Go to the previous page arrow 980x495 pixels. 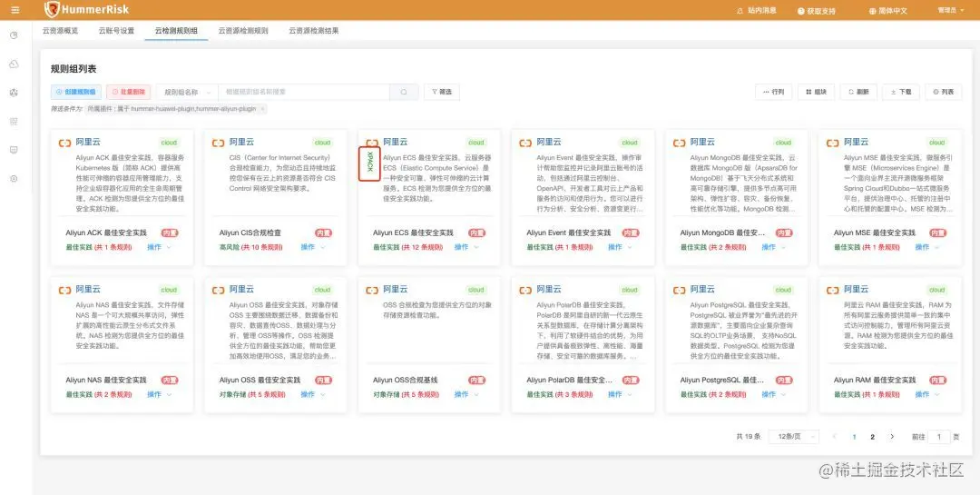pos(835,437)
